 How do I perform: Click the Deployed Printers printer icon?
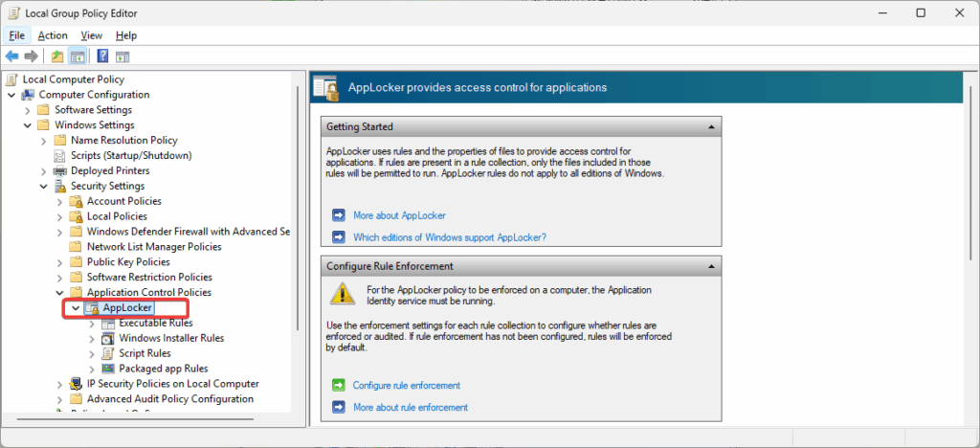pyautogui.click(x=60, y=170)
